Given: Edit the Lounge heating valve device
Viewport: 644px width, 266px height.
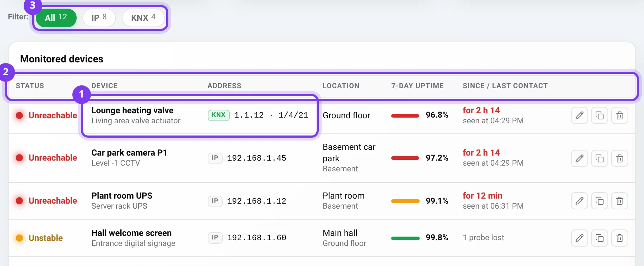Looking at the screenshot, I should tap(580, 115).
